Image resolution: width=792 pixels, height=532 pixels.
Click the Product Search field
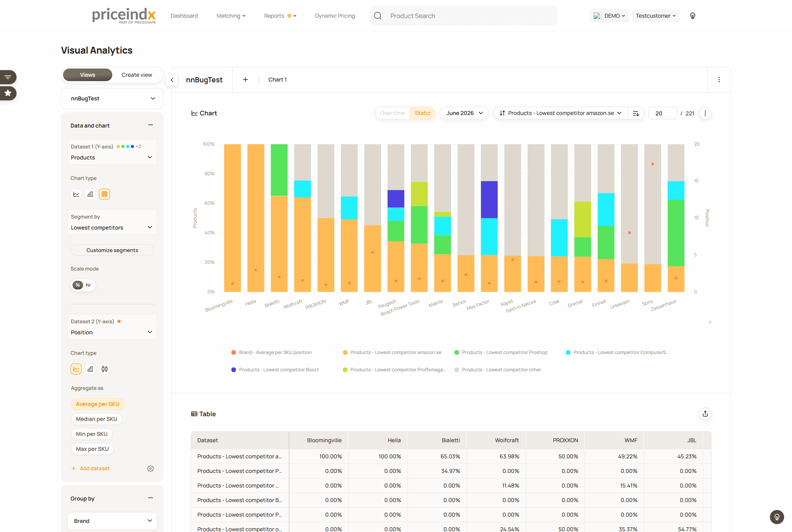pos(464,16)
